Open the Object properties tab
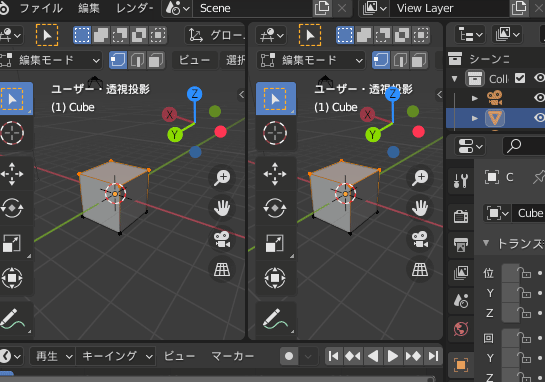 [461, 365]
